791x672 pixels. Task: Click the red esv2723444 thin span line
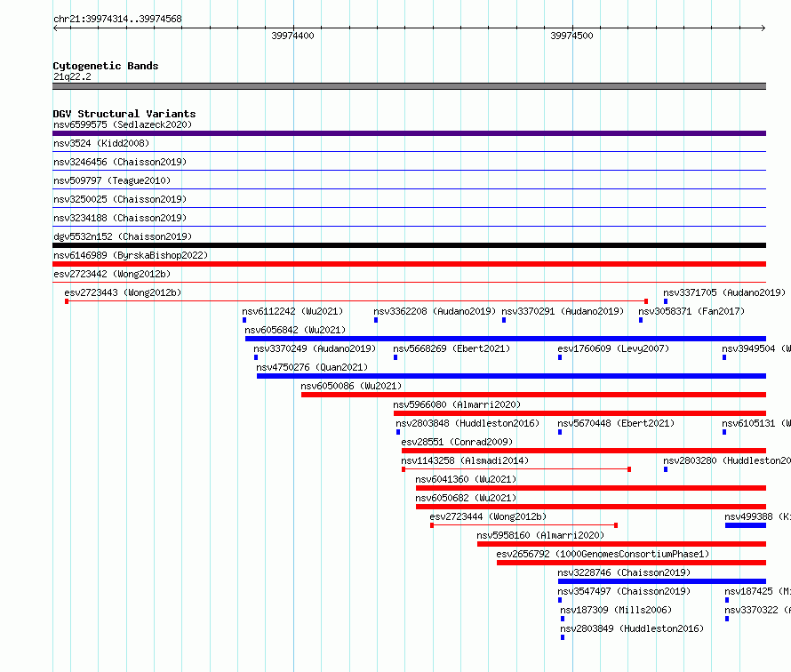523,525
